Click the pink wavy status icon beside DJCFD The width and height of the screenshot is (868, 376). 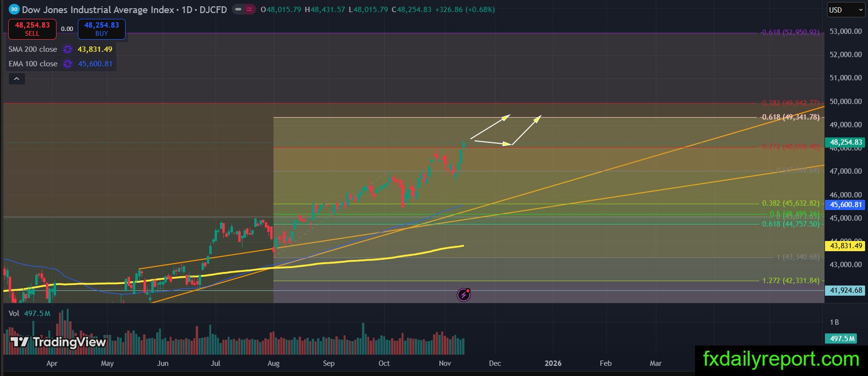[x=250, y=9]
